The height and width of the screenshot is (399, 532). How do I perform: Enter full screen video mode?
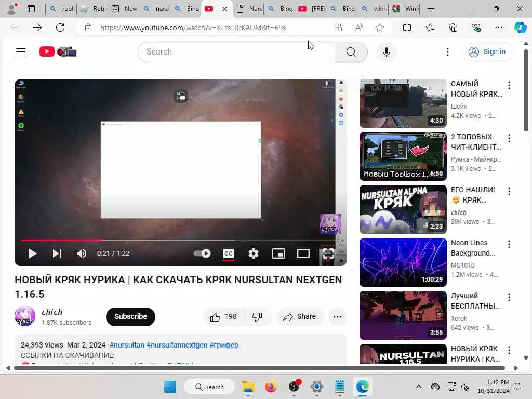click(x=328, y=254)
